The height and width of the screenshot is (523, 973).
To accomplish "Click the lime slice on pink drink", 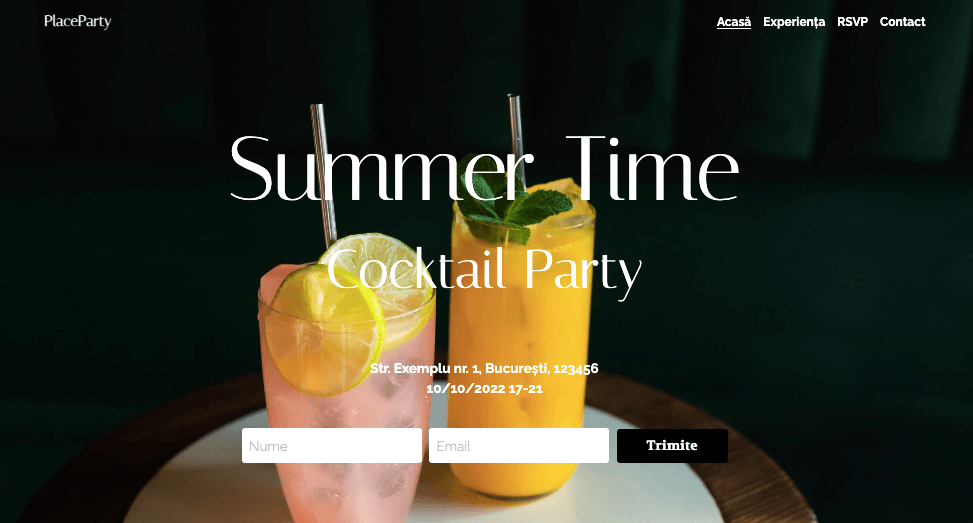I will tap(326, 329).
